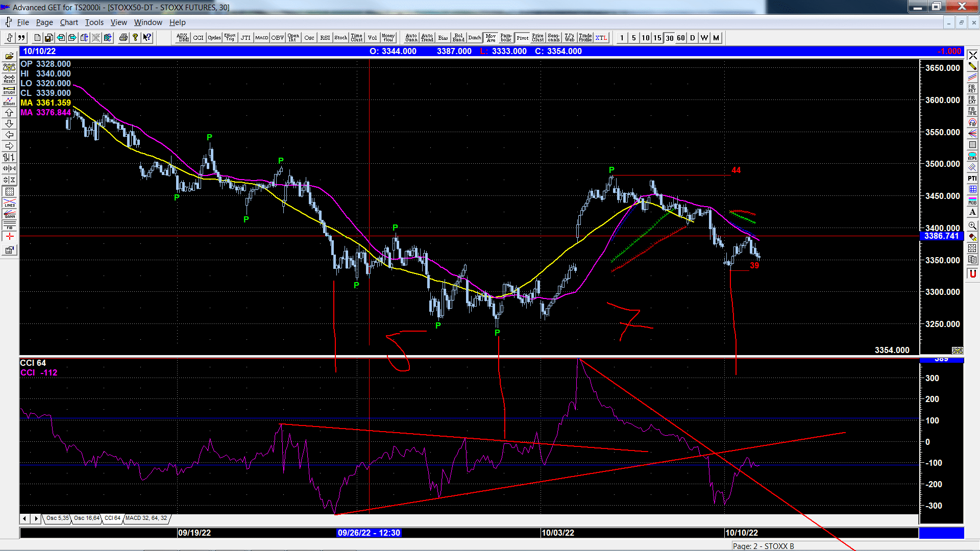The width and height of the screenshot is (980, 551).
Task: Open the Tools menu
Action: click(x=94, y=22)
